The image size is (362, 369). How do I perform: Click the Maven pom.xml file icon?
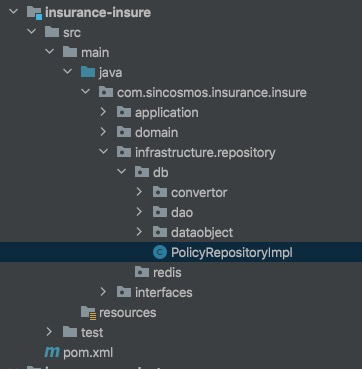pos(52,352)
